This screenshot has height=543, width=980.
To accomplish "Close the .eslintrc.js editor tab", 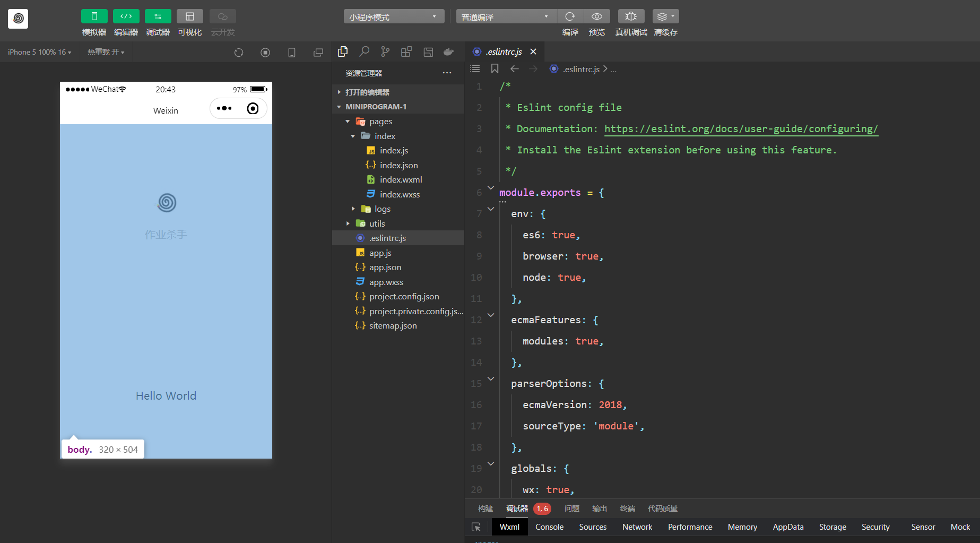I will coord(533,51).
